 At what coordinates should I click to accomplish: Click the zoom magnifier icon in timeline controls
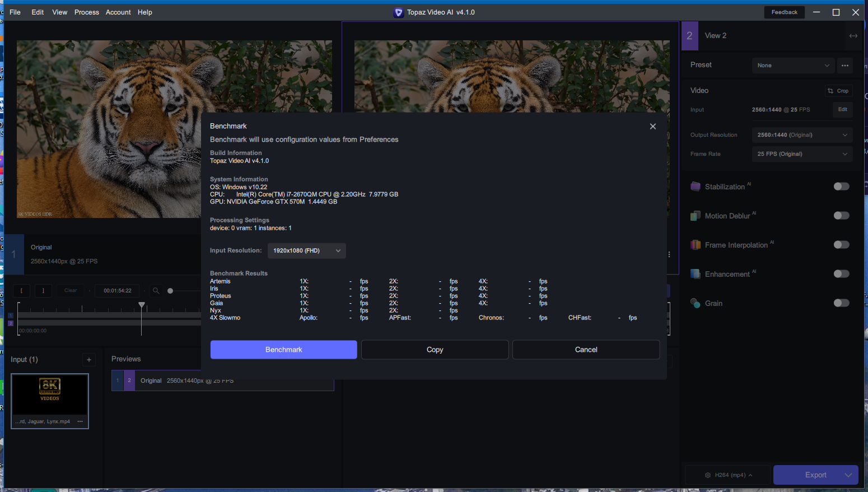tap(156, 290)
